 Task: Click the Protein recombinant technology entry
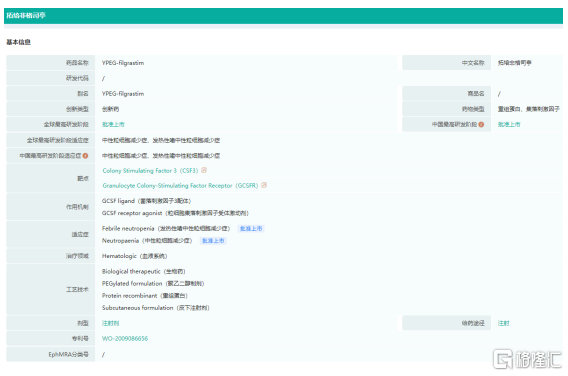[145, 296]
